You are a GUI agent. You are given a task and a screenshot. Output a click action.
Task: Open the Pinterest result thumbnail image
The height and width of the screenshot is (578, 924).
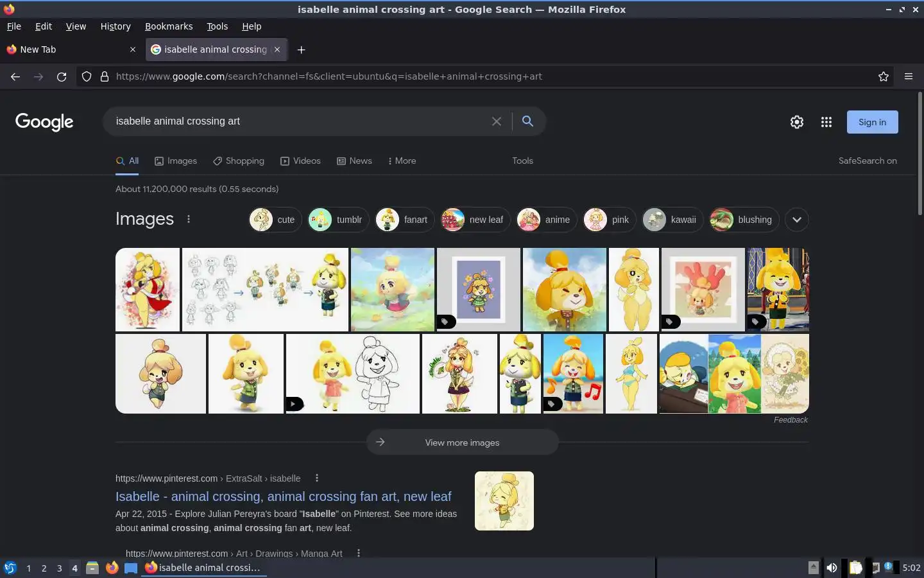tap(504, 501)
